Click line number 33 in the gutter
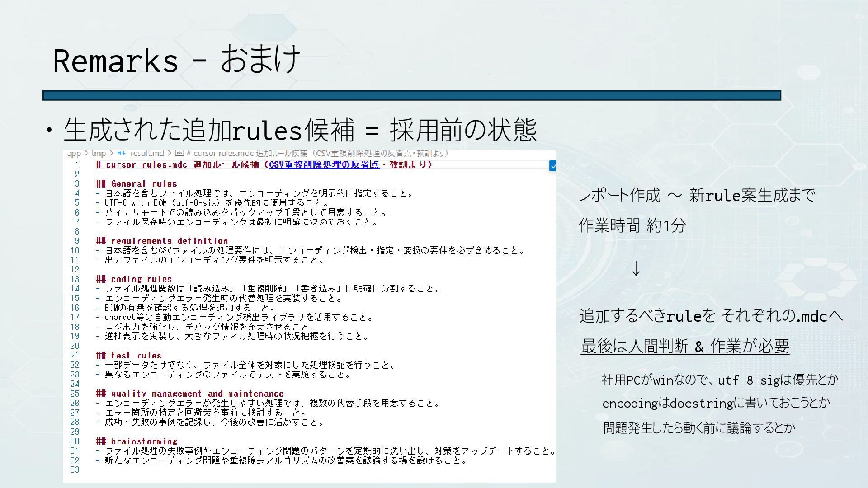The width and height of the screenshot is (868, 488). (75, 470)
